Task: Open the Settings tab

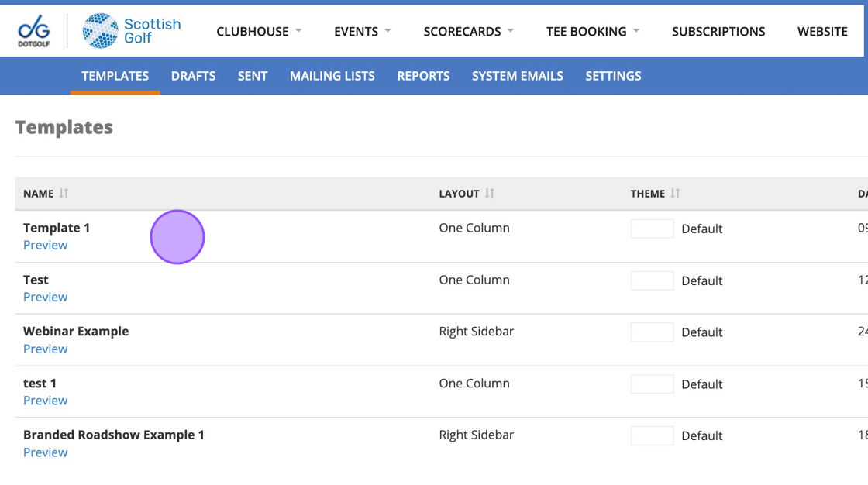Action: pos(613,76)
